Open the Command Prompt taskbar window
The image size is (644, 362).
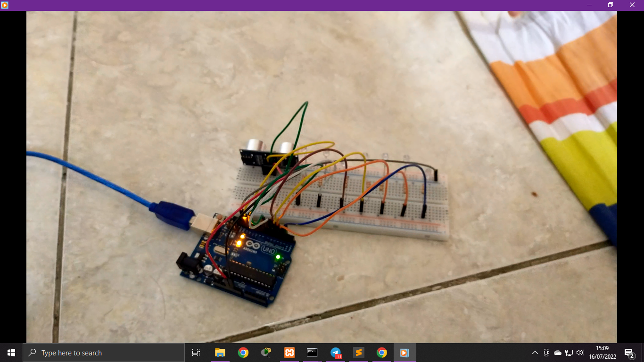click(312, 353)
